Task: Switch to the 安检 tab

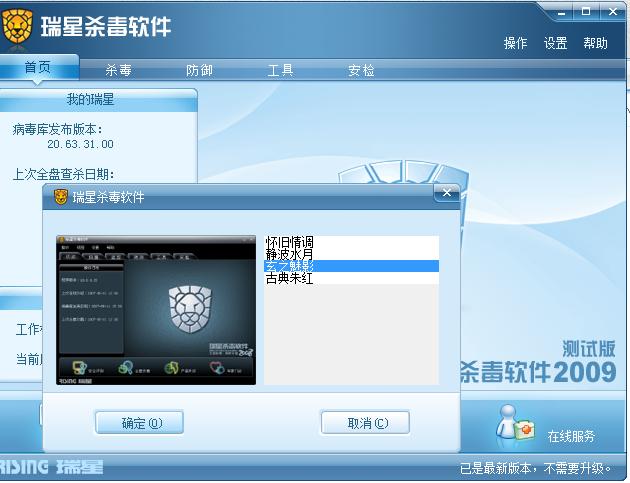Action: tap(361, 70)
